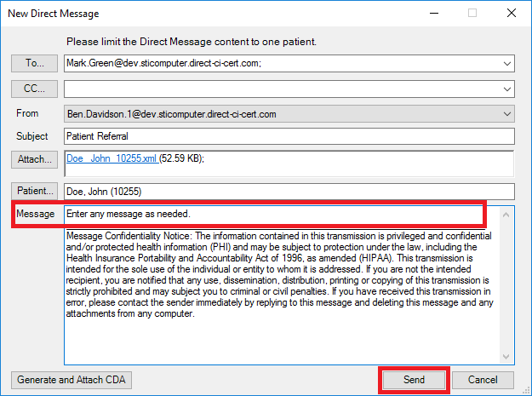Send the direct message
Image resolution: width=532 pixels, height=396 pixels.
pyautogui.click(x=414, y=380)
